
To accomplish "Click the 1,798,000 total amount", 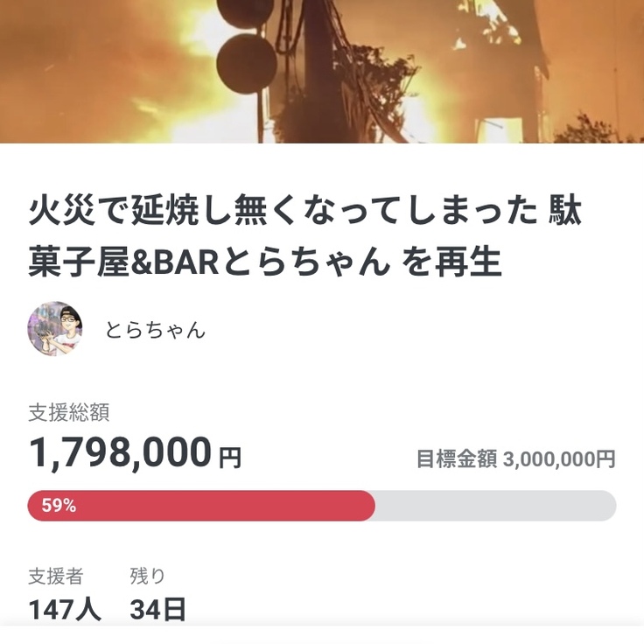I will coord(121,452).
